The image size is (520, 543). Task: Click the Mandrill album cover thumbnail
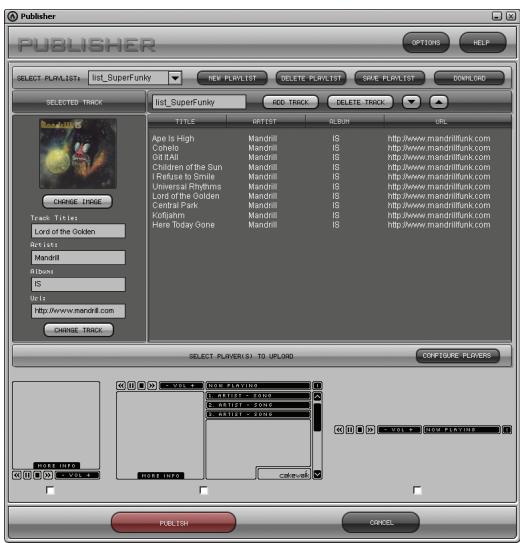coord(78,153)
